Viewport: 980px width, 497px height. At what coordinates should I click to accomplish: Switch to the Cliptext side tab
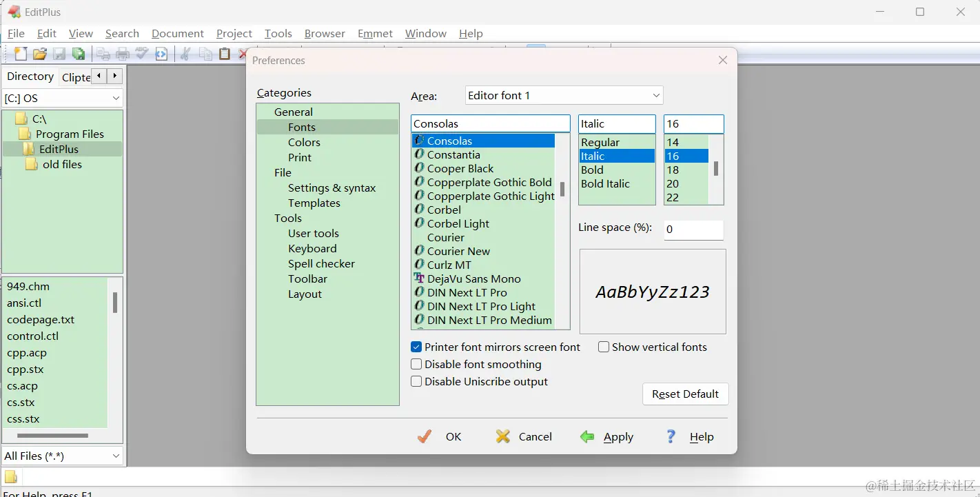(76, 77)
